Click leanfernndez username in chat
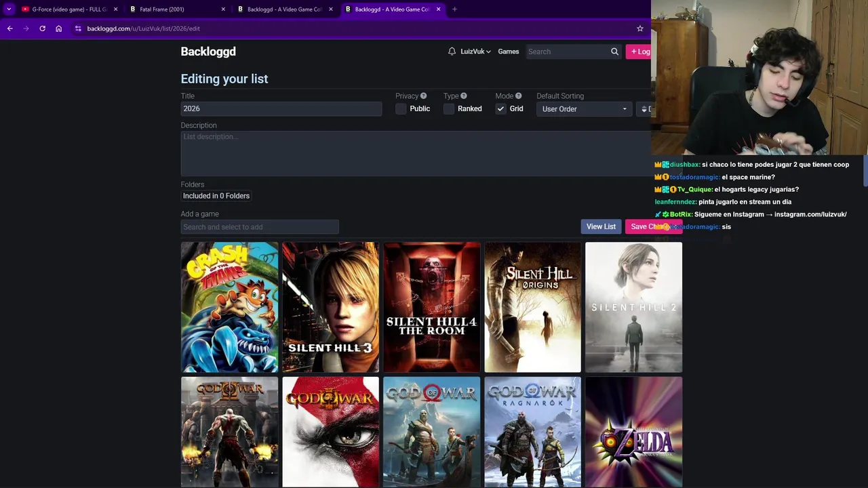This screenshot has width=868, height=488. 675,202
